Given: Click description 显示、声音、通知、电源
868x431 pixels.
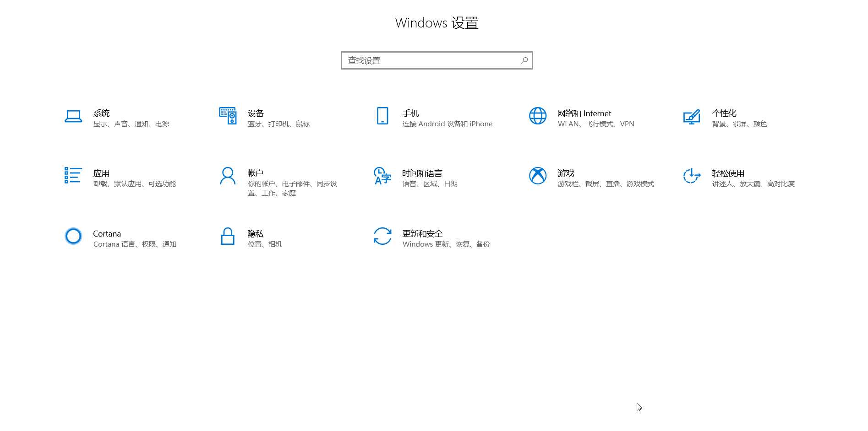Looking at the screenshot, I should click(131, 124).
